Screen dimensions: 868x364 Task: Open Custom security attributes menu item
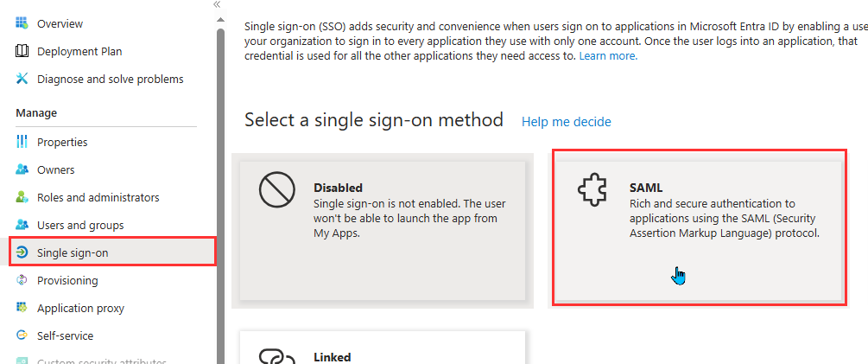101,361
